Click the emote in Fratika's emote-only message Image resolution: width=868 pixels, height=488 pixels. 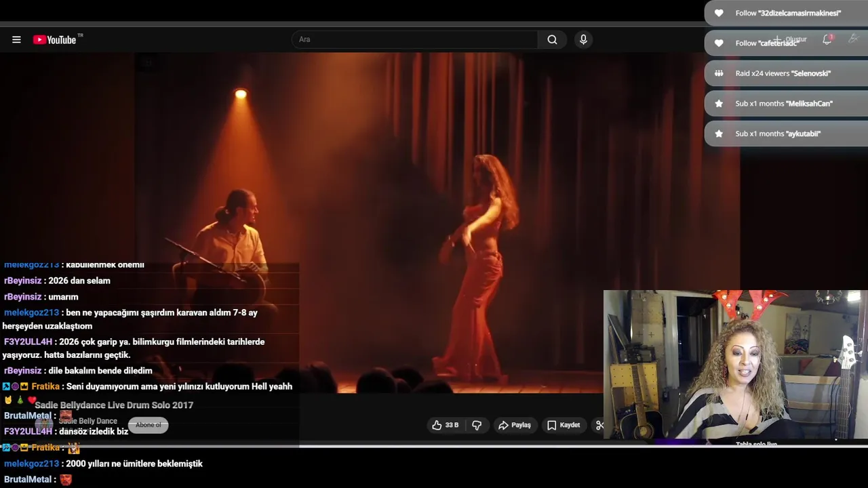click(x=73, y=447)
